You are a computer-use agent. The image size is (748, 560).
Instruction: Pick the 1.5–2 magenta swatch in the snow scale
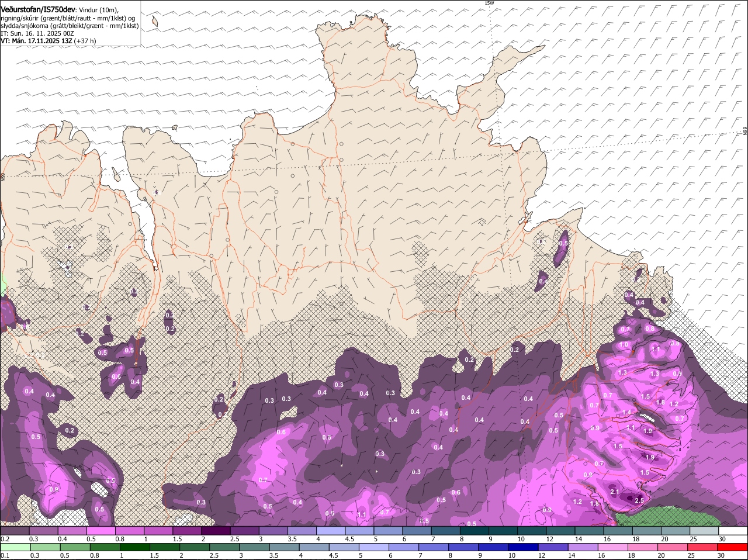[x=186, y=531]
